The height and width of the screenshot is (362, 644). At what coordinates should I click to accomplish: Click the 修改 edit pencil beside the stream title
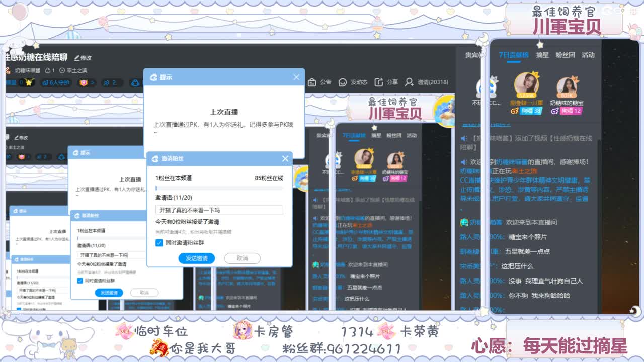click(x=83, y=58)
